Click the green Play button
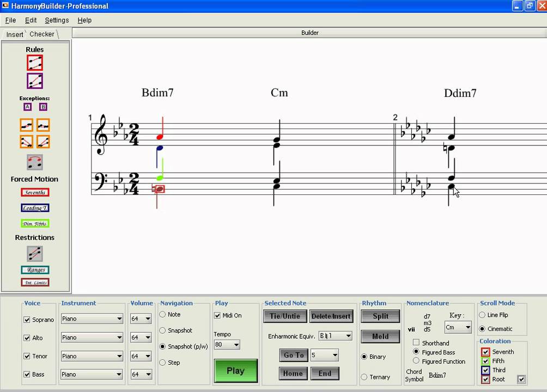This screenshot has height=392, width=547. coord(236,371)
